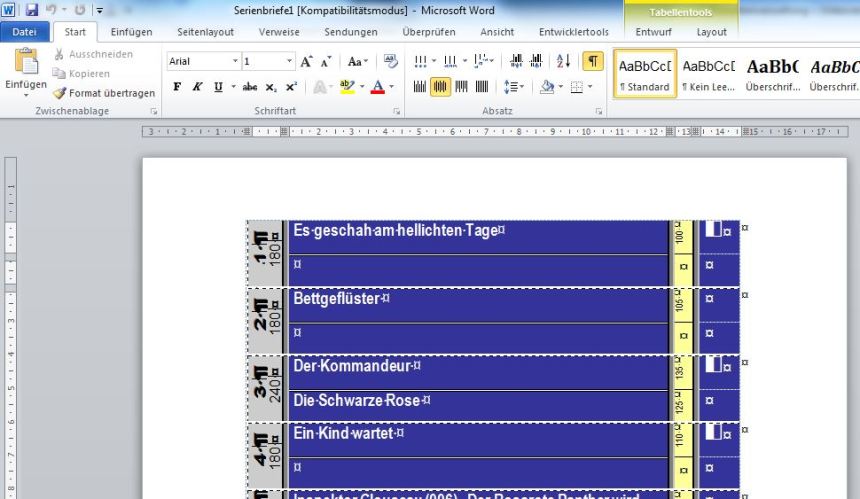Expand bullet library dropdown arrow
This screenshot has height=499, width=860.
click(434, 61)
